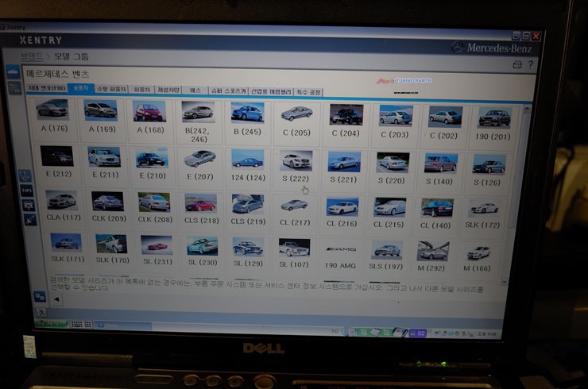
Task: Open help with the question mark icon
Action: (x=531, y=64)
